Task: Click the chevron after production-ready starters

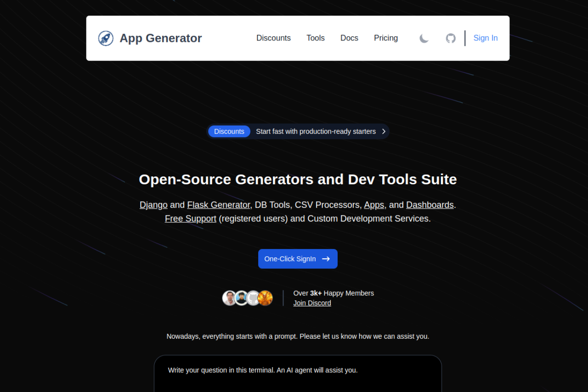Action: tap(384, 131)
